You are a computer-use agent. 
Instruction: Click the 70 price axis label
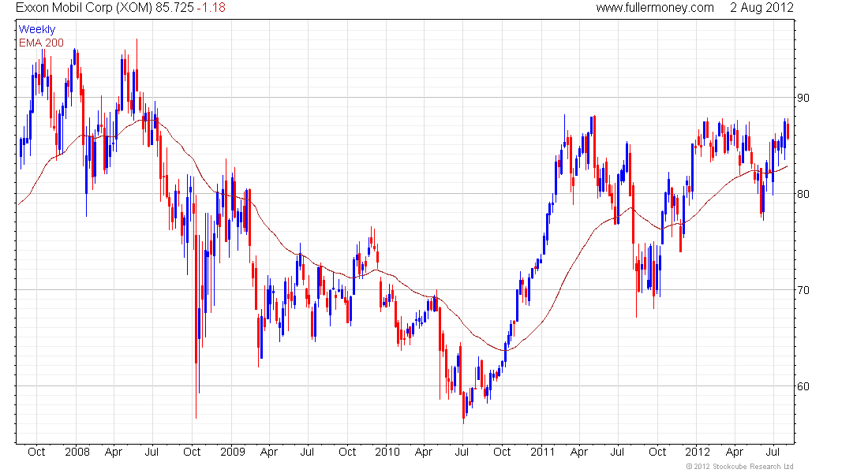point(803,290)
